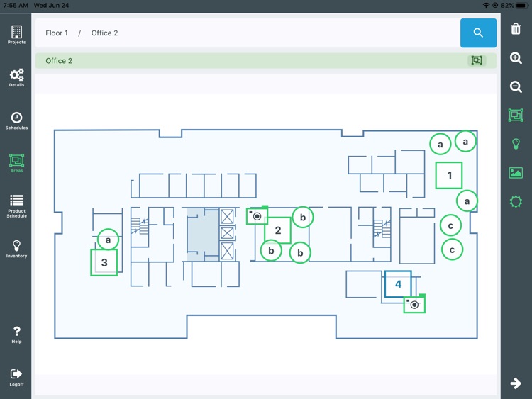Click the green gear settings tool
Screen dimensions: 532x399
click(516, 202)
